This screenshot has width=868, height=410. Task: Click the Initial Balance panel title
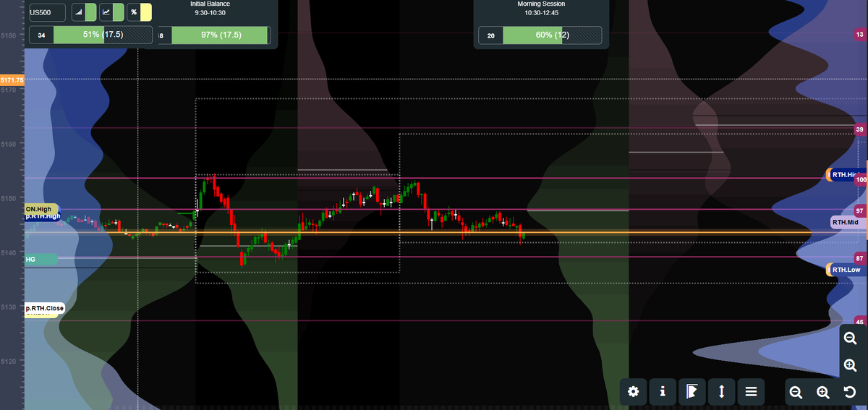(210, 4)
